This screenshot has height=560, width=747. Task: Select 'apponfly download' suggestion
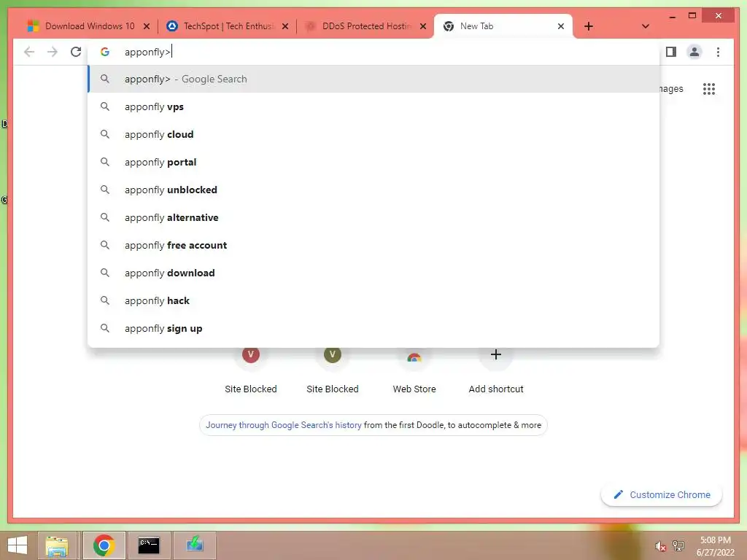click(374, 273)
